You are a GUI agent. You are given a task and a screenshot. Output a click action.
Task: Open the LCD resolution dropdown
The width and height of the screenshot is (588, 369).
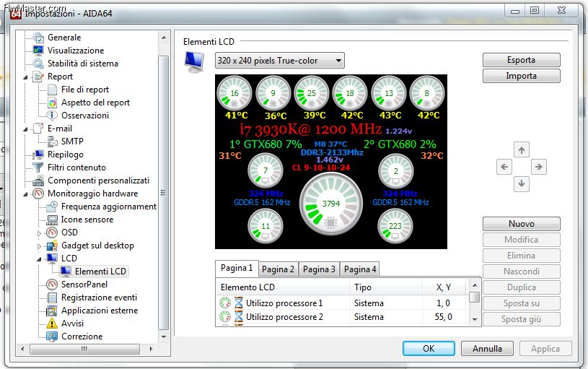click(x=279, y=61)
